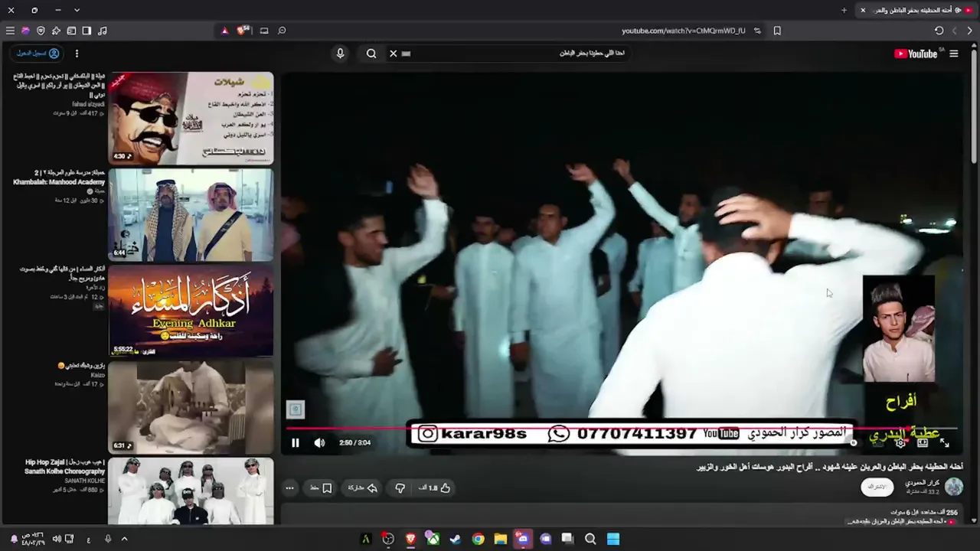
Task: Pause the playing YouTube video
Action: [296, 442]
